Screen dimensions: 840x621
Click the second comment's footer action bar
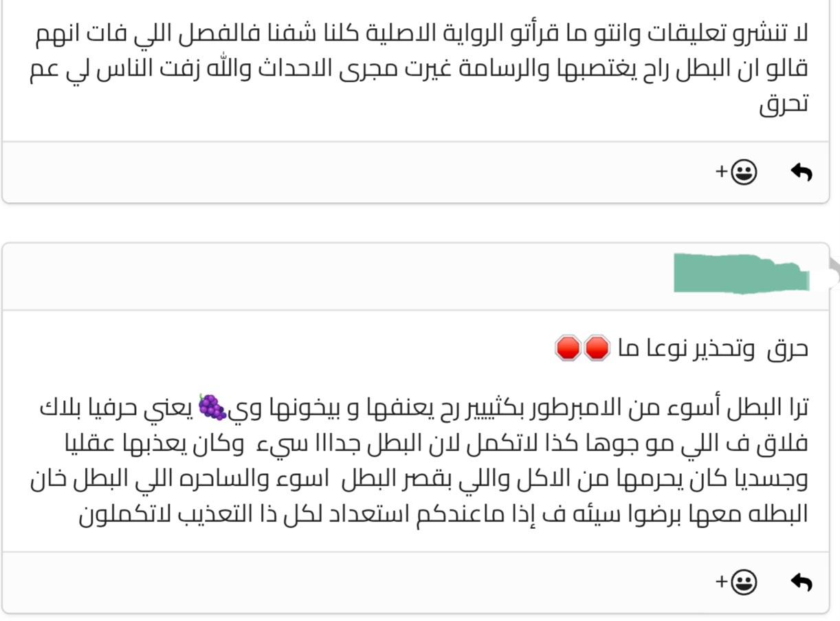[x=416, y=582]
